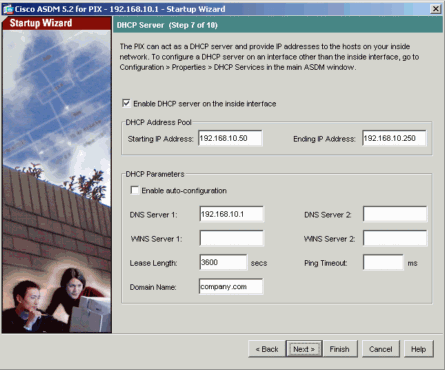The width and height of the screenshot is (445, 370).
Task: Click the DHCP Server step heading
Action: [167, 25]
